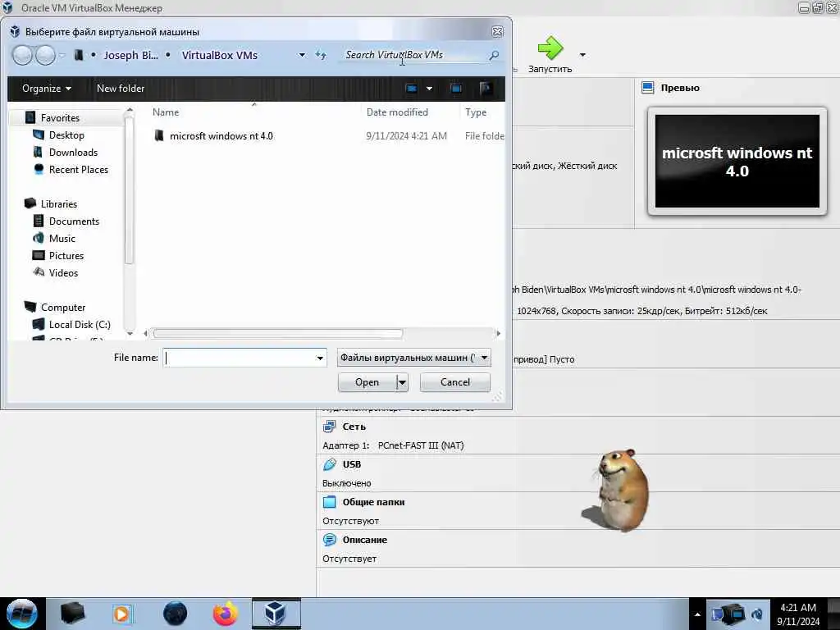Click the Forward navigation button in dialog

click(x=46, y=55)
